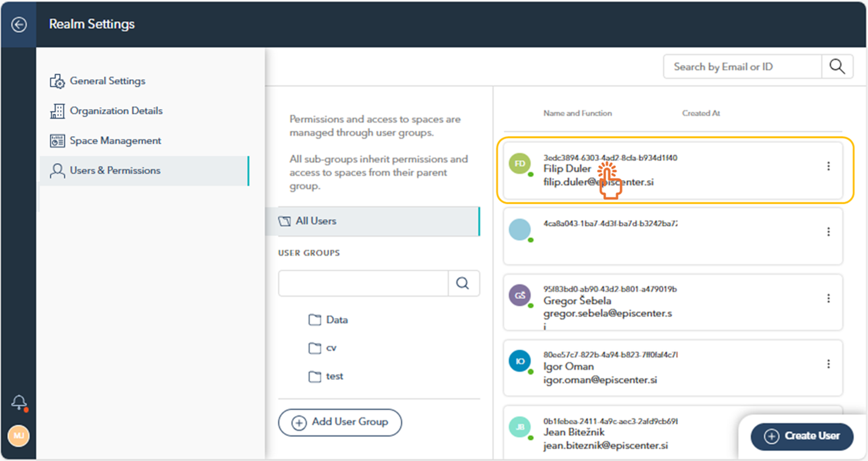Click email jean.biteznik@episcenter.si

(x=605, y=445)
